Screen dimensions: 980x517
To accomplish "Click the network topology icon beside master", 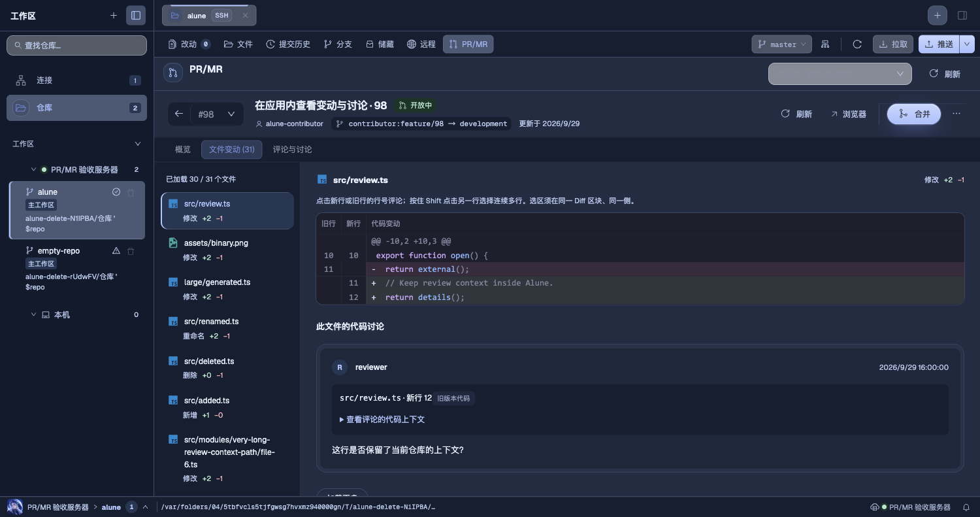I will [825, 44].
